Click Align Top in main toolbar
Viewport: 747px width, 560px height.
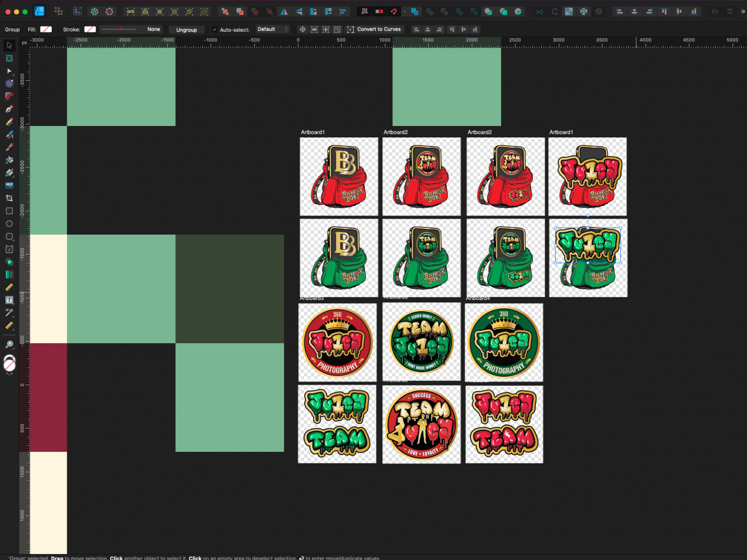[x=664, y=11]
